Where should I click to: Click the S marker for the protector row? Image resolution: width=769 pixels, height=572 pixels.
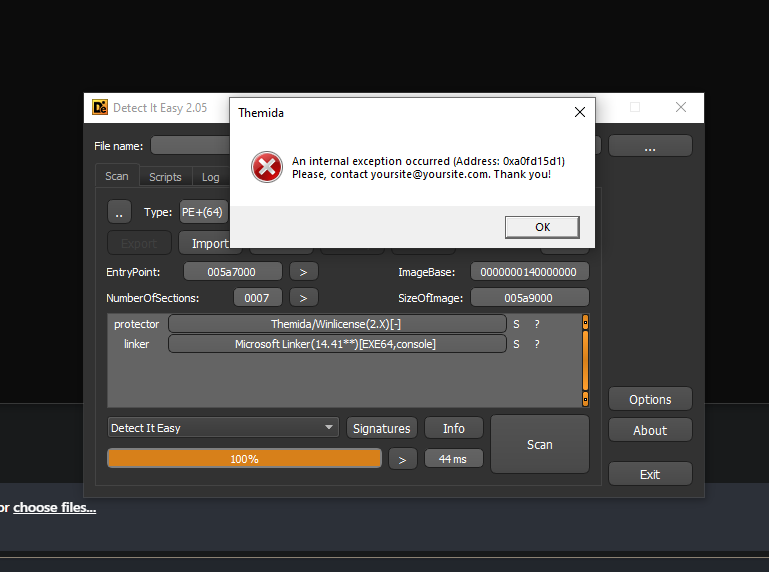click(516, 324)
